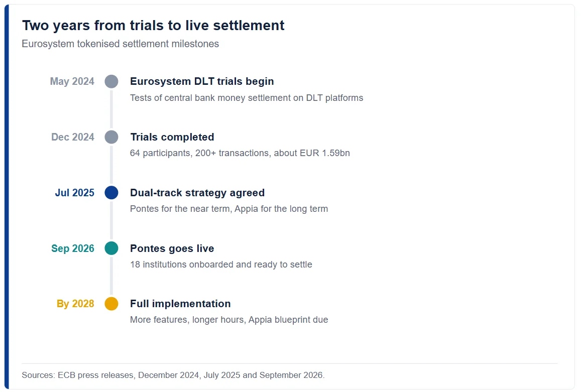The height and width of the screenshot is (392, 581).
Task: Click the 18 institutions onboarded description
Action: coord(221,265)
